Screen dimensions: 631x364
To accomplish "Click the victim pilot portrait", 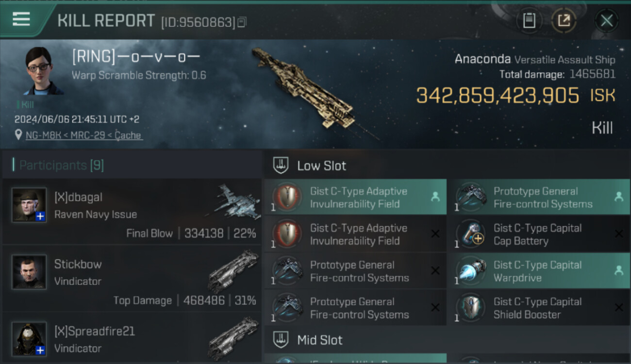I will click(x=44, y=71).
